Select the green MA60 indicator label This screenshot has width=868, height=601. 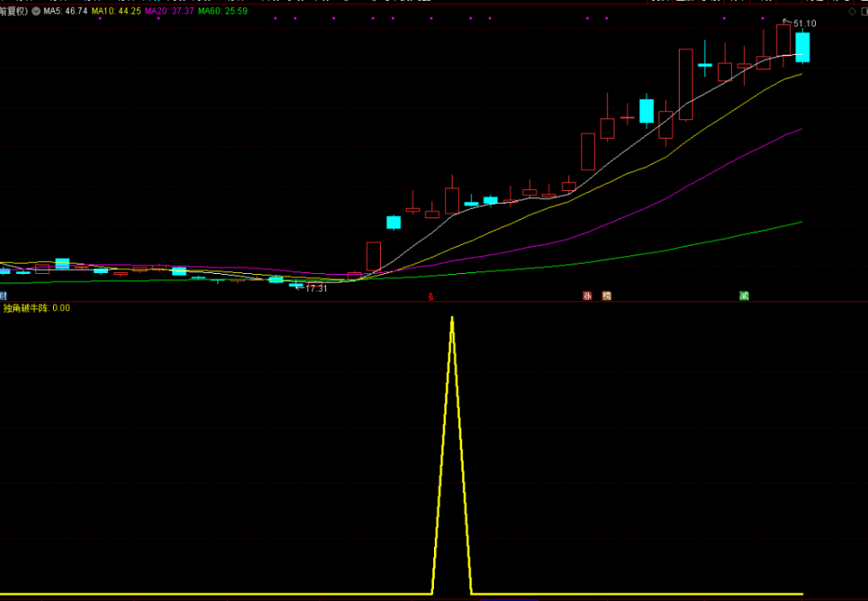point(221,11)
